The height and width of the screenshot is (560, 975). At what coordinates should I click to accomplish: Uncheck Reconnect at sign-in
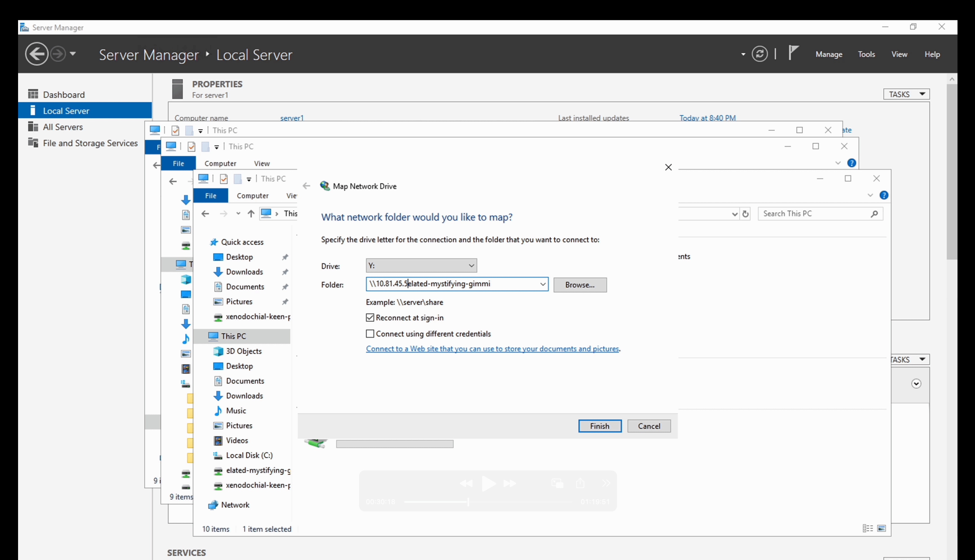(370, 318)
